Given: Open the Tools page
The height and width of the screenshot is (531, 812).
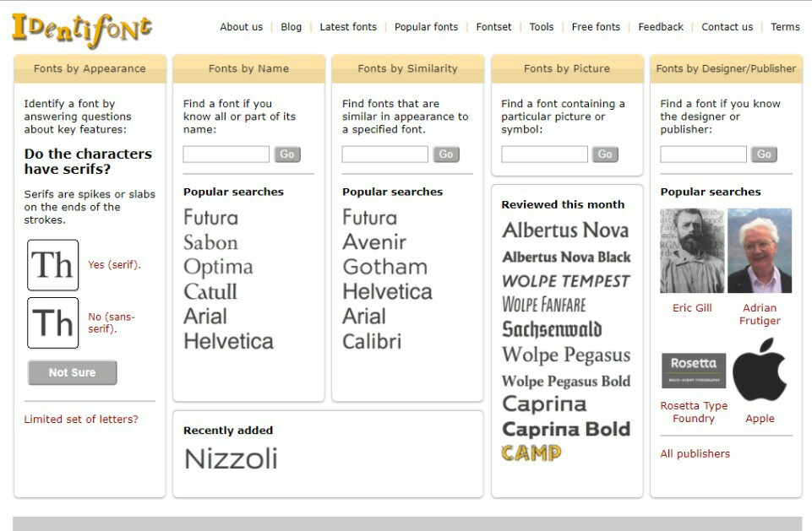Looking at the screenshot, I should coord(541,27).
